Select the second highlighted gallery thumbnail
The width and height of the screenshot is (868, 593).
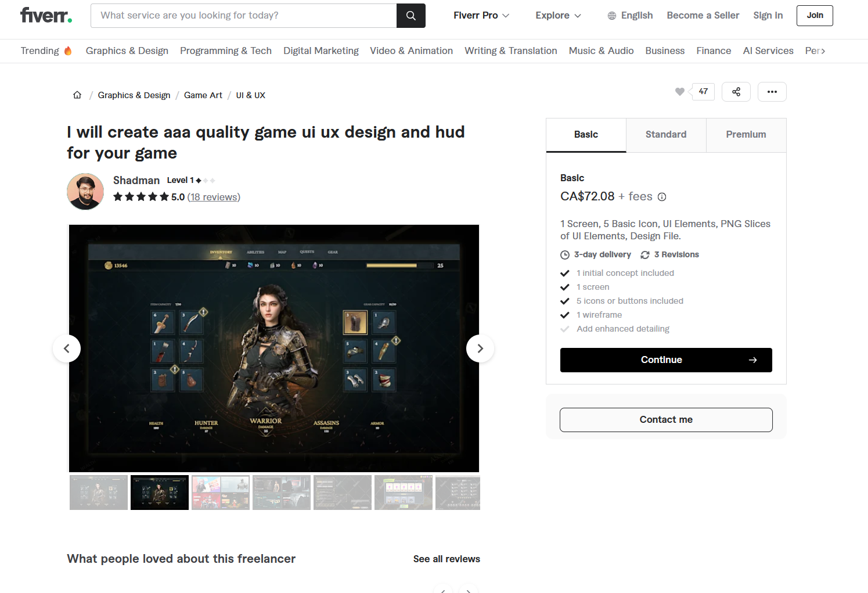(160, 493)
